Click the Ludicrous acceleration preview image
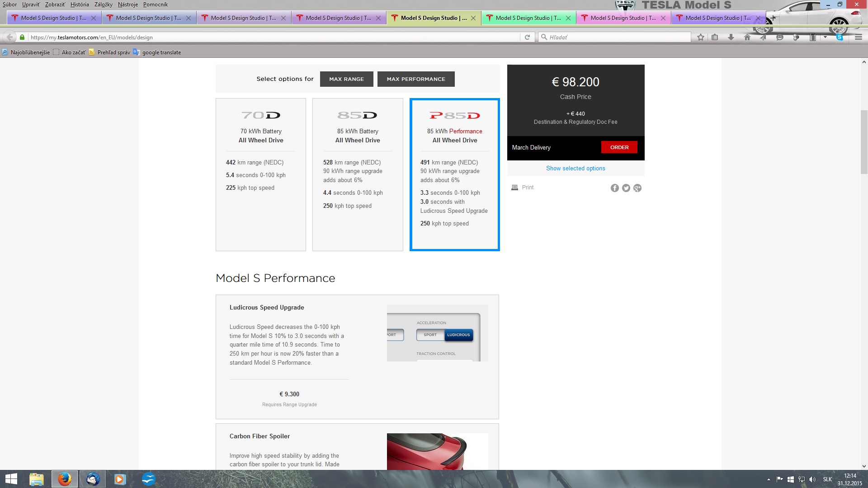868x488 pixels. (x=437, y=333)
